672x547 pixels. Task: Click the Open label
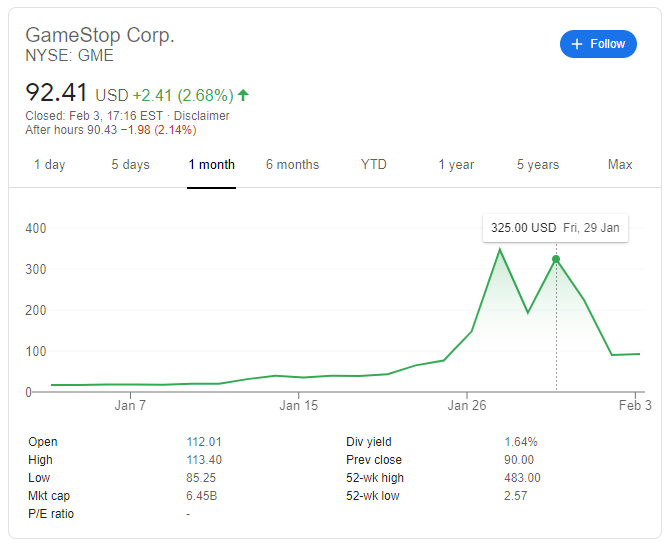[43, 442]
